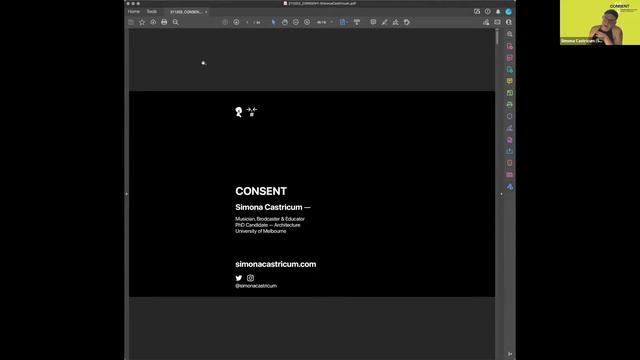Viewport: 640px width, 360px height.
Task: Open the account profile avatar
Action: pos(509,11)
